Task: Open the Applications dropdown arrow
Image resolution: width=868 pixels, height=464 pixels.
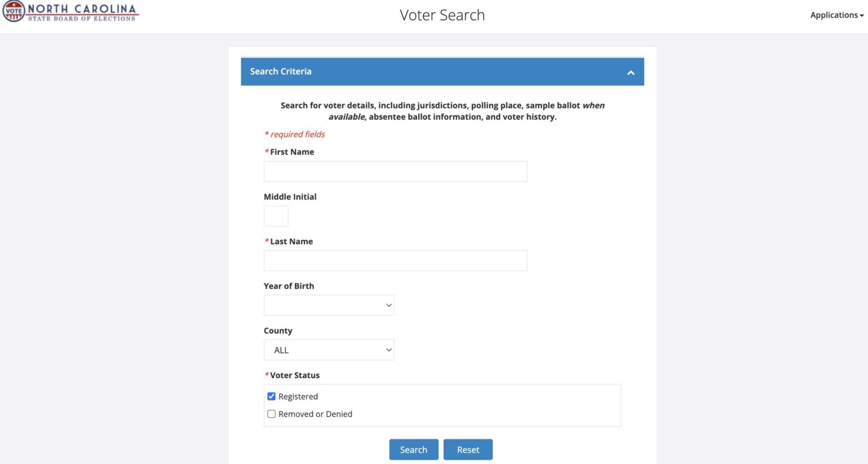Action: (861, 15)
